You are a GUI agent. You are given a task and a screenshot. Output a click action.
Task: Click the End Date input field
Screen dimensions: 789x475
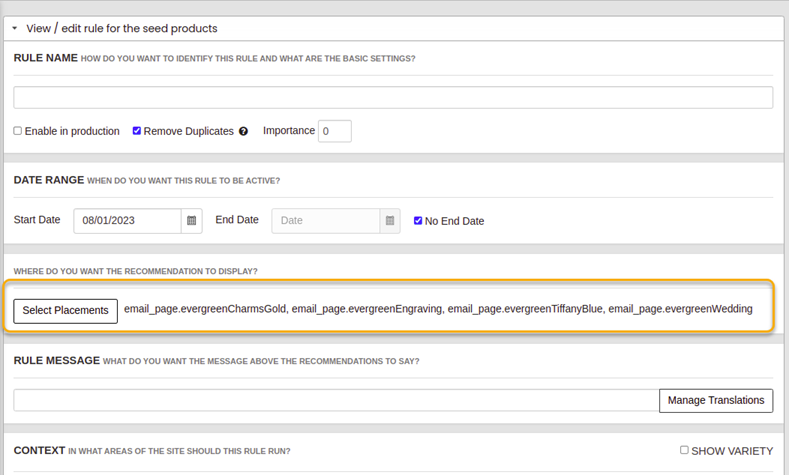coord(325,220)
